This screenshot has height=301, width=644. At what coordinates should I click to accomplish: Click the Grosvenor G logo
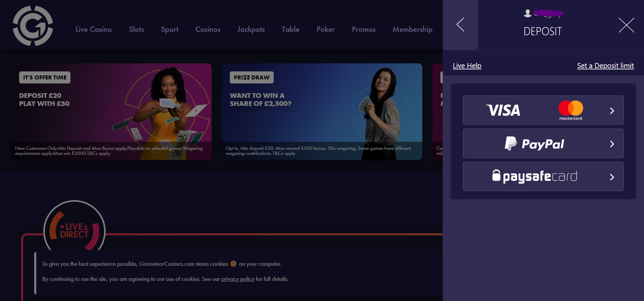click(x=33, y=26)
